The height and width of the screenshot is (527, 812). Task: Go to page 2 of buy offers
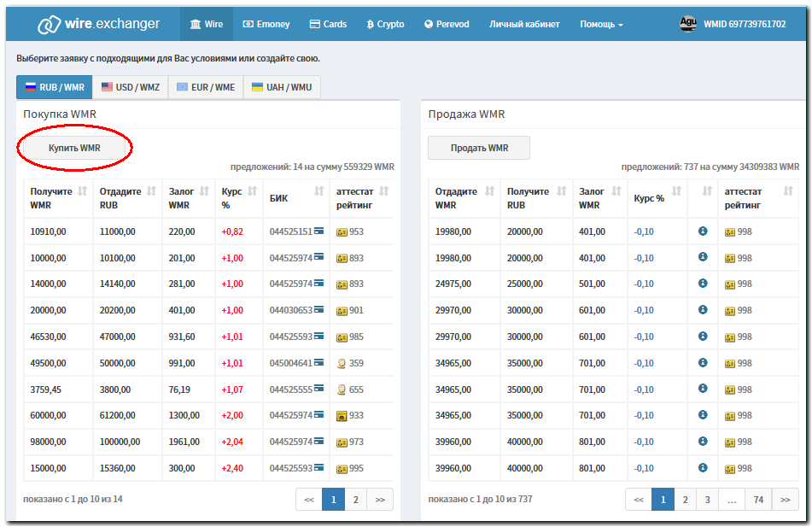[x=355, y=500]
